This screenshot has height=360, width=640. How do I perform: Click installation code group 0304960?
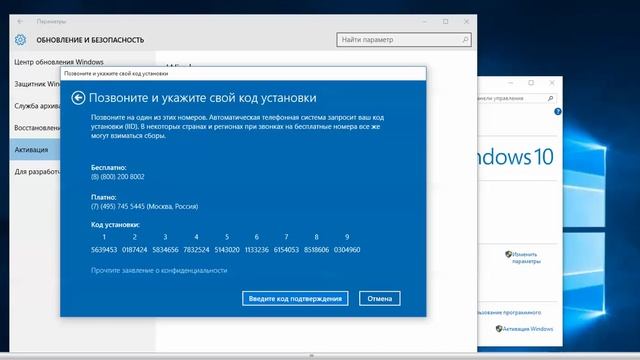[x=347, y=250]
